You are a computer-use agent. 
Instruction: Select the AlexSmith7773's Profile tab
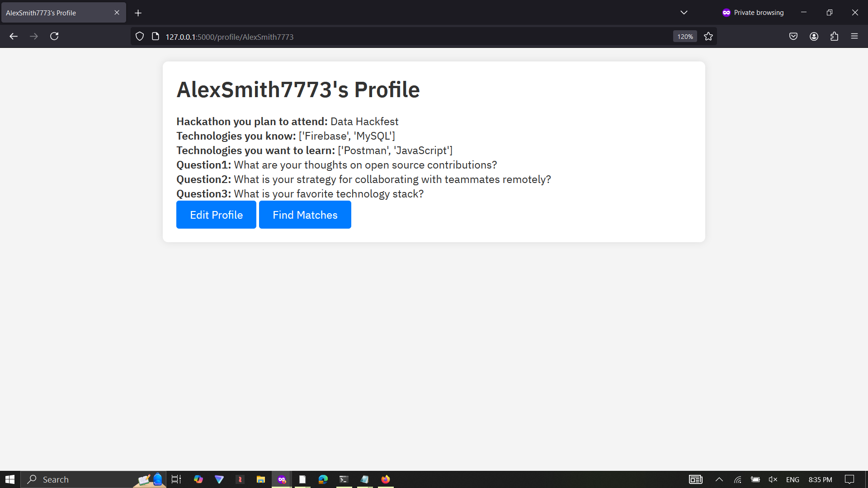[x=57, y=13]
